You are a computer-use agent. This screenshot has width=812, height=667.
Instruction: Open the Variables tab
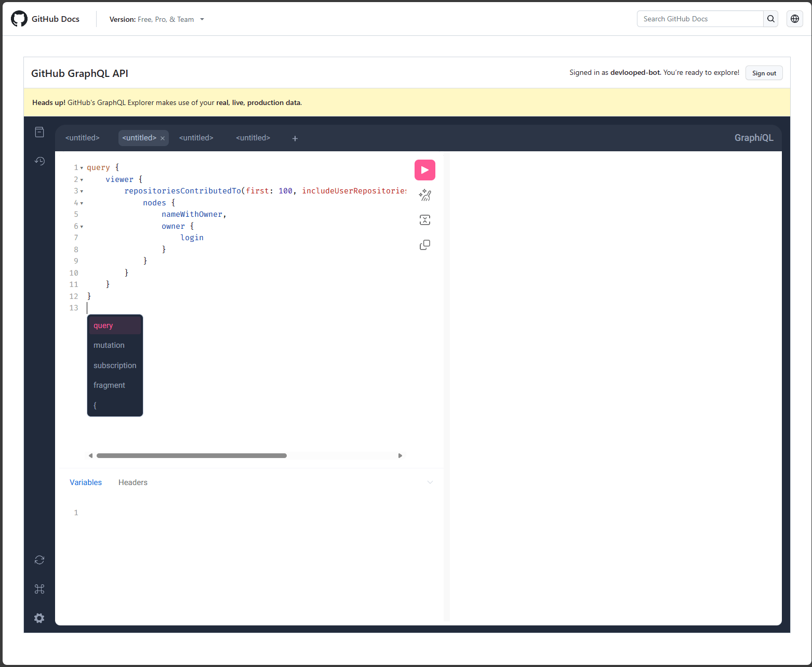[86, 482]
